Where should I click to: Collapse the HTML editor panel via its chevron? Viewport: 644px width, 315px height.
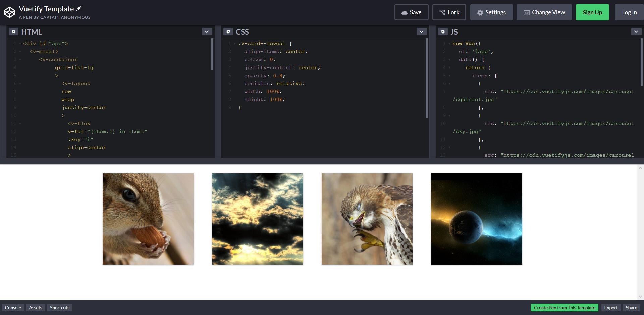[x=207, y=31]
